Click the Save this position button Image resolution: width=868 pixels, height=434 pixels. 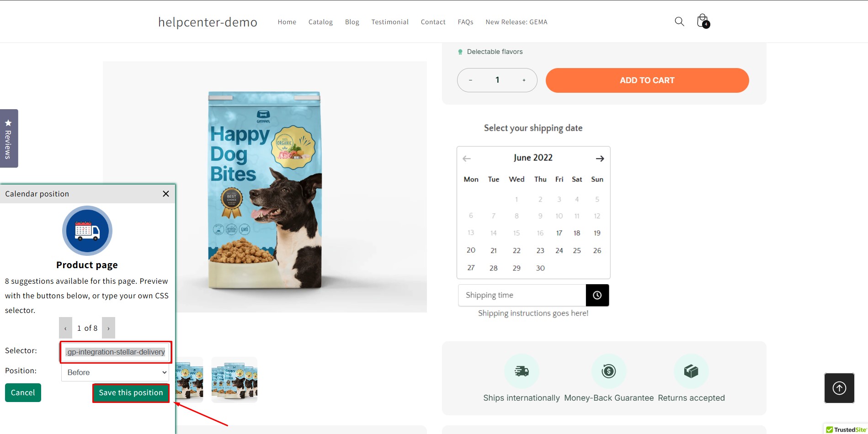click(x=131, y=393)
